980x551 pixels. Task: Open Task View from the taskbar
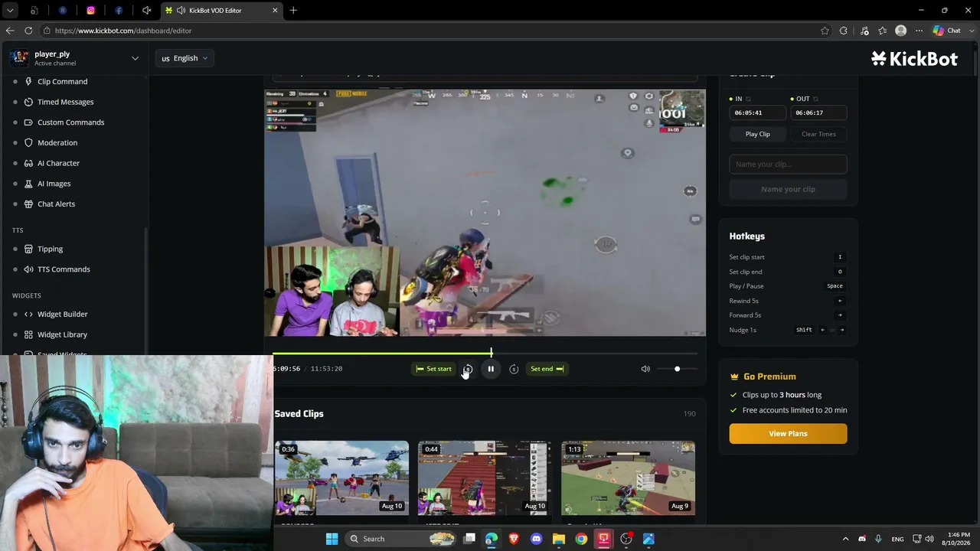(x=469, y=539)
